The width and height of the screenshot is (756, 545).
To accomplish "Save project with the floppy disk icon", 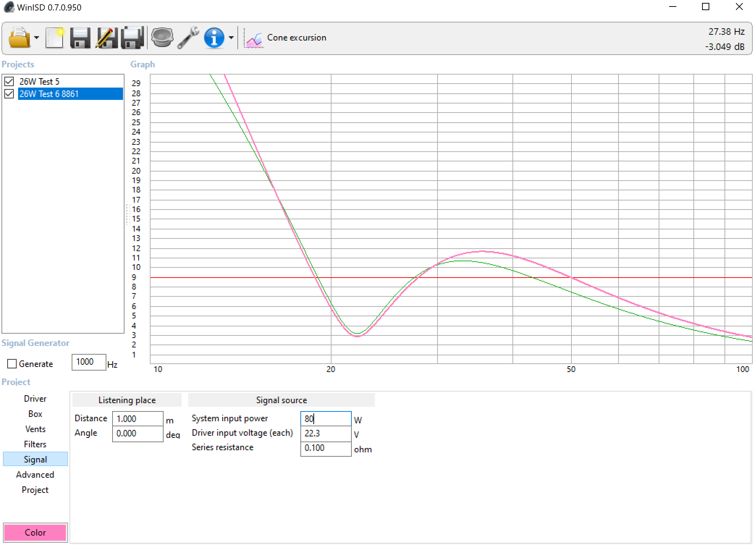I will 80,37.
